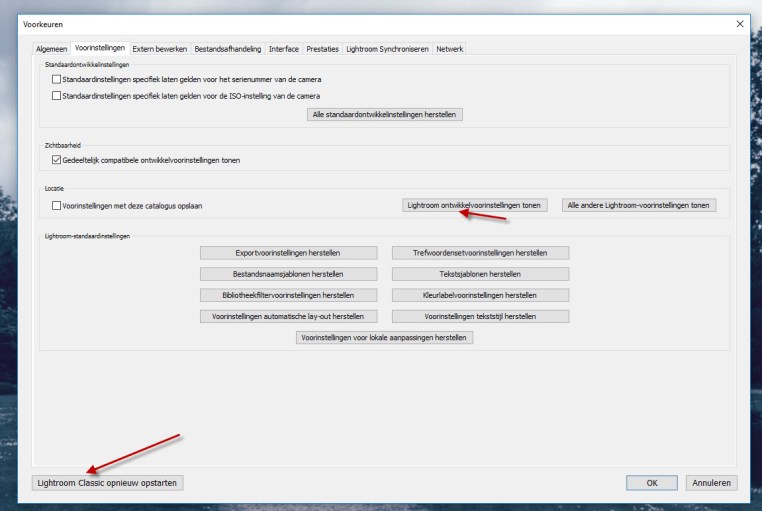762x511 pixels.
Task: Tick Voorinstellingen met deze catalogus opslaan
Action: coord(56,205)
